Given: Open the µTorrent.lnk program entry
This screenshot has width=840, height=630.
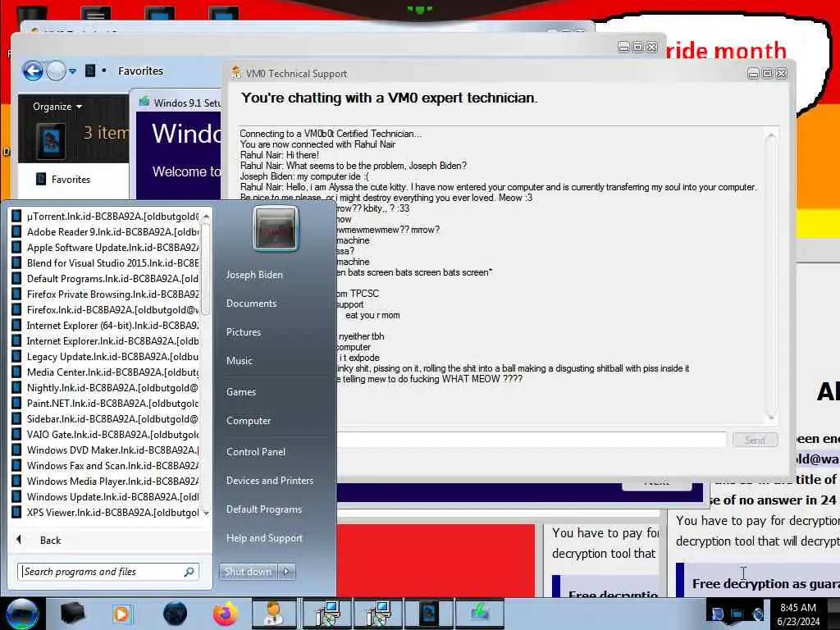Looking at the screenshot, I should click(105, 217).
